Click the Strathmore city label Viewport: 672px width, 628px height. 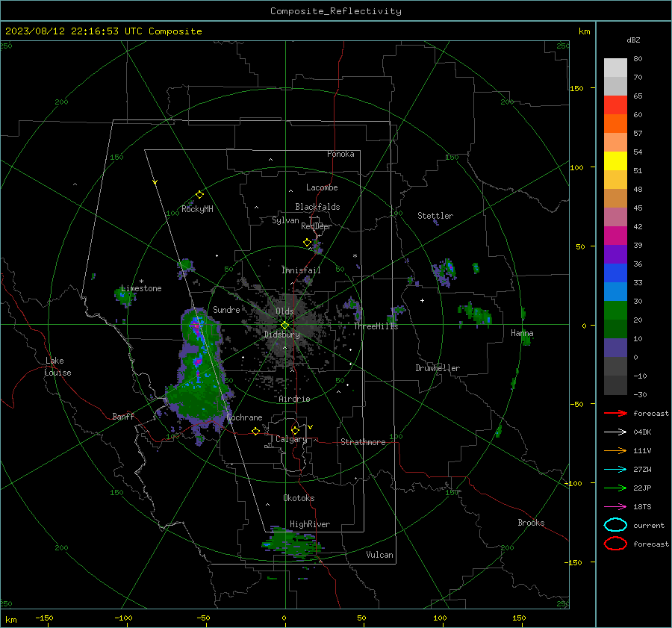click(363, 442)
